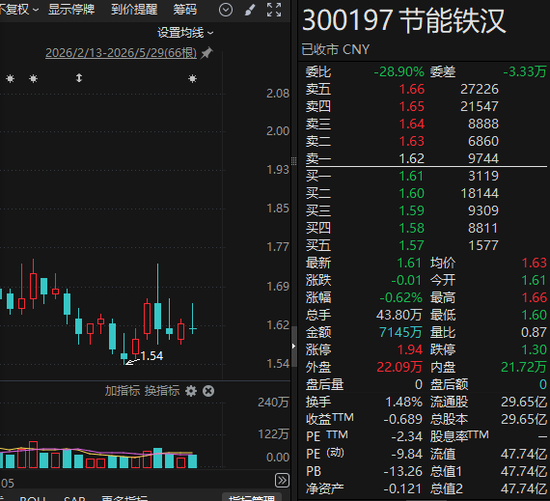Select the brush drawing tool icon

click(249, 10)
